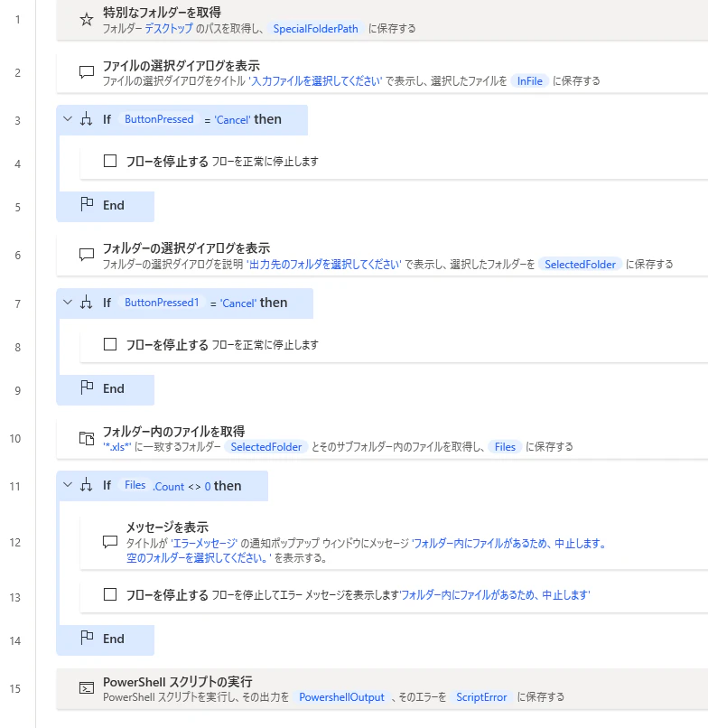Image resolution: width=708 pixels, height=728 pixels.
Task: Click the End label on line 14
Action: tap(113, 639)
